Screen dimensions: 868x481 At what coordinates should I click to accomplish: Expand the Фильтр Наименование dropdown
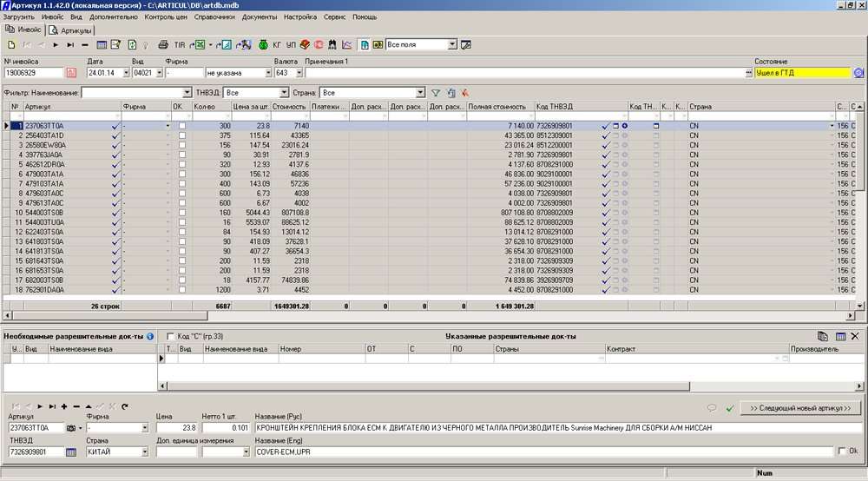[x=187, y=93]
